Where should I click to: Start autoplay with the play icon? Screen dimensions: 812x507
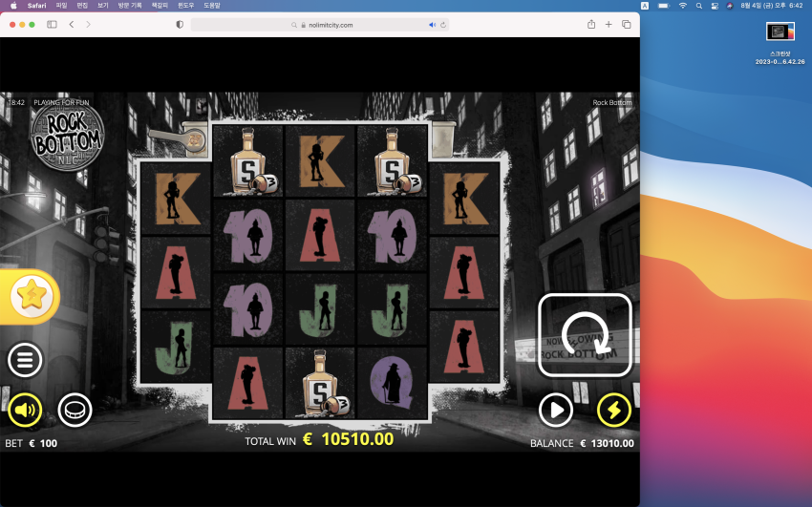point(556,411)
